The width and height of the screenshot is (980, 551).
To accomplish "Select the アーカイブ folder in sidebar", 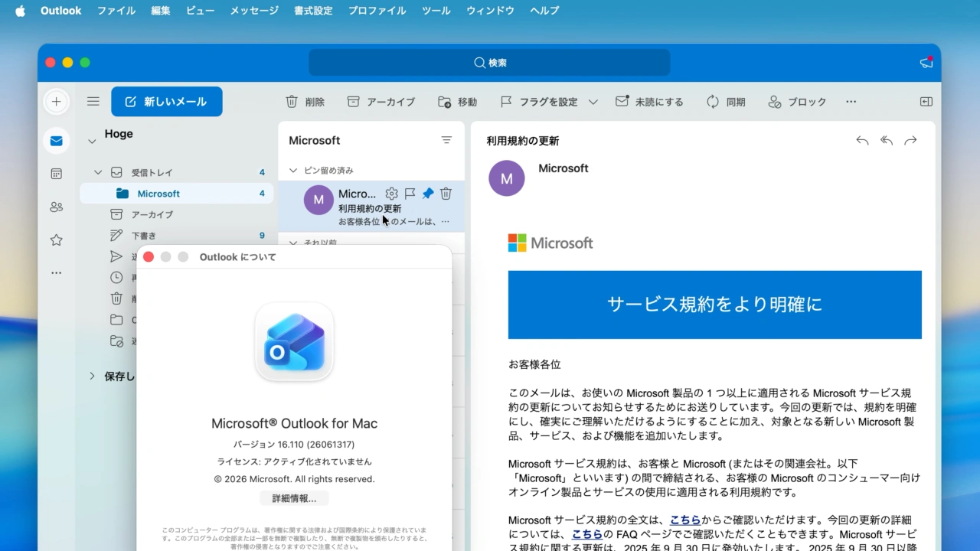I will [x=176, y=214].
